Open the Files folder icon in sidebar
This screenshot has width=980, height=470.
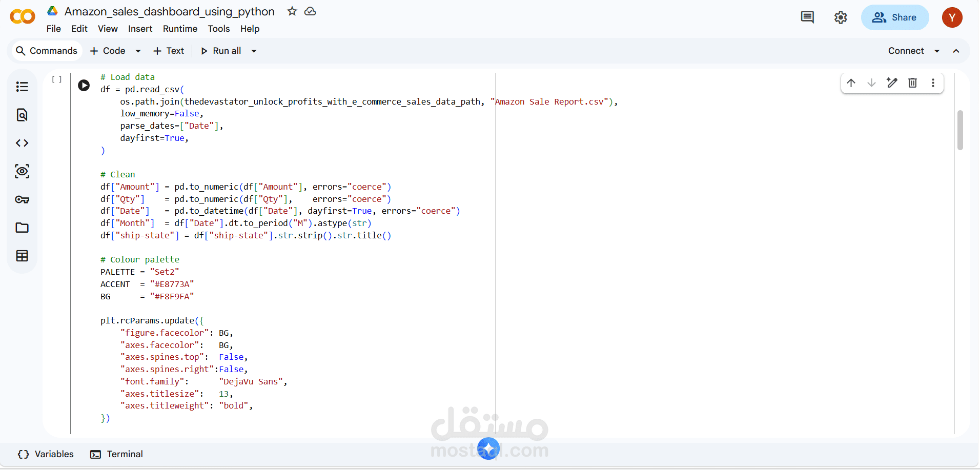tap(22, 228)
